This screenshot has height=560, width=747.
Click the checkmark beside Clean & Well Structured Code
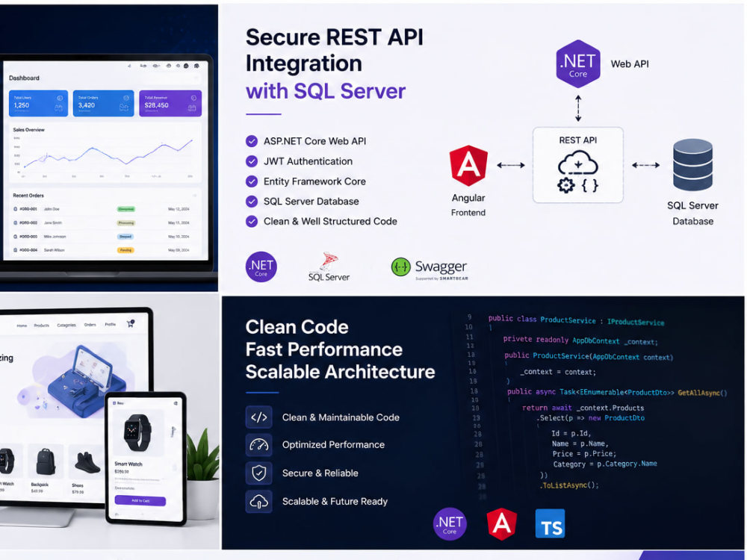click(252, 221)
